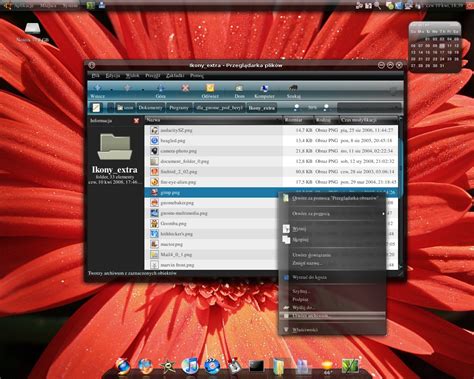Open the first globe browser icon in dock

pyautogui.click(x=123, y=366)
